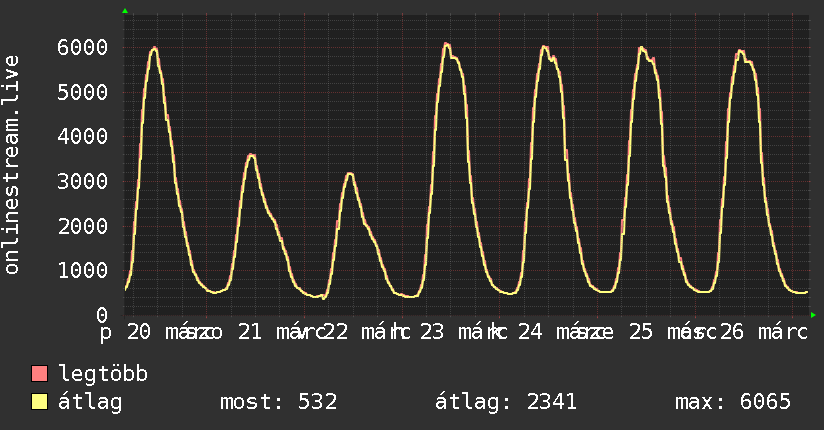Click the 'most: 532' current value

pos(279,402)
